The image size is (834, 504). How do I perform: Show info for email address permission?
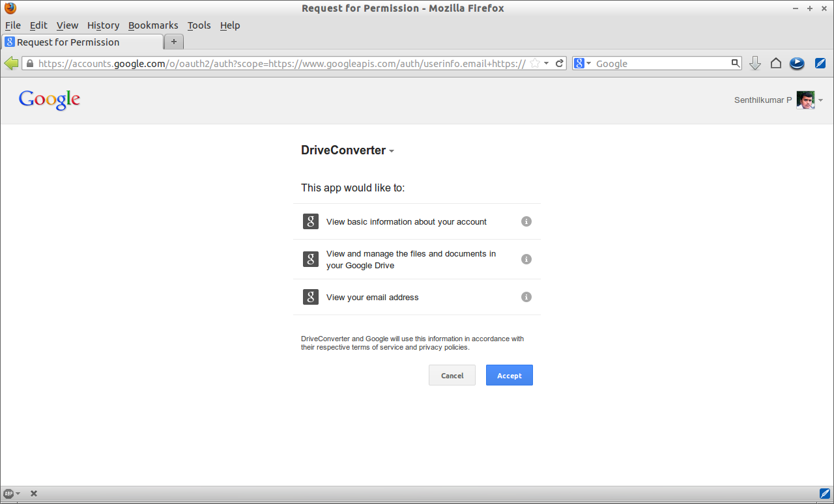(526, 297)
